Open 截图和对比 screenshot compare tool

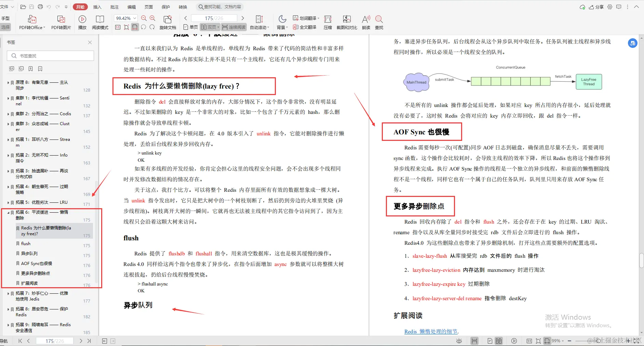[347, 22]
